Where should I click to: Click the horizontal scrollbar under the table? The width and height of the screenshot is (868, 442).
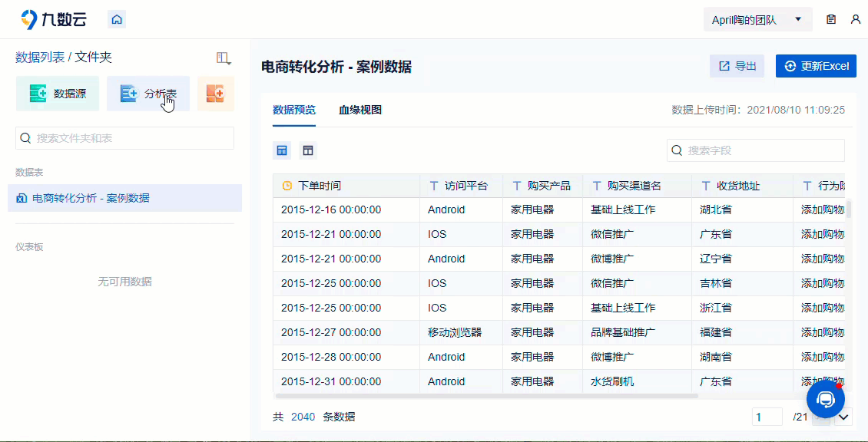pos(487,396)
